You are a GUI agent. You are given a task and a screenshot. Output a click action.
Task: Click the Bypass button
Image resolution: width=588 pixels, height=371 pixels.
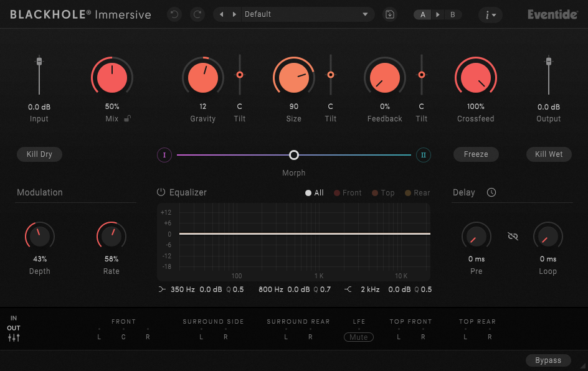pyautogui.click(x=548, y=360)
